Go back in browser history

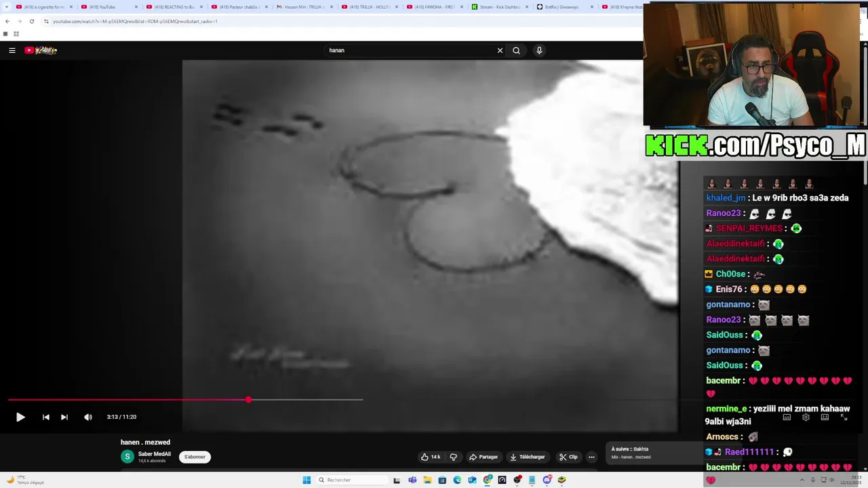pyautogui.click(x=7, y=21)
